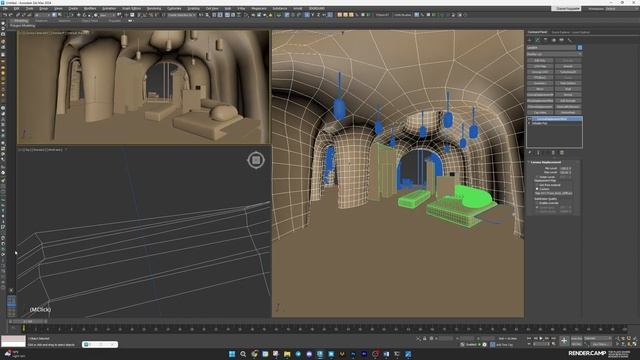Open the Modifiers menu

tap(90, 8)
